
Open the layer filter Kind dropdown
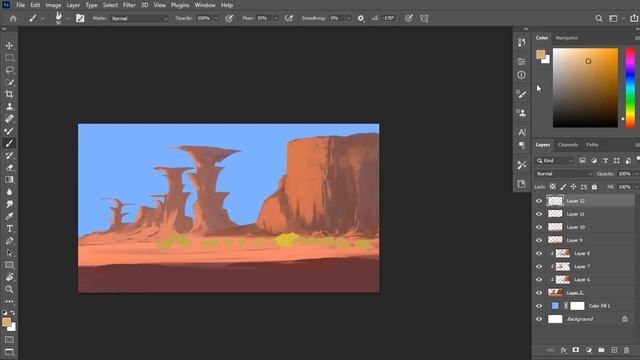click(x=555, y=161)
